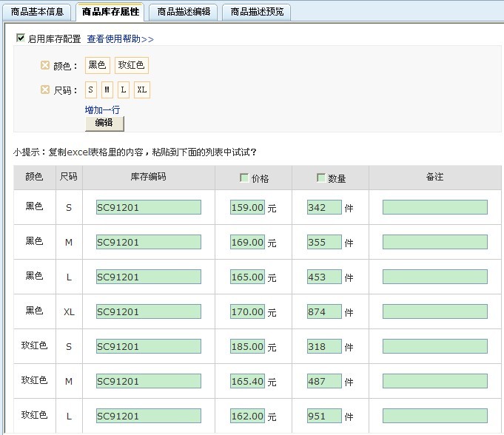This screenshot has height=435, width=504.
Task: Choose the XL size tag
Action: coord(142,90)
